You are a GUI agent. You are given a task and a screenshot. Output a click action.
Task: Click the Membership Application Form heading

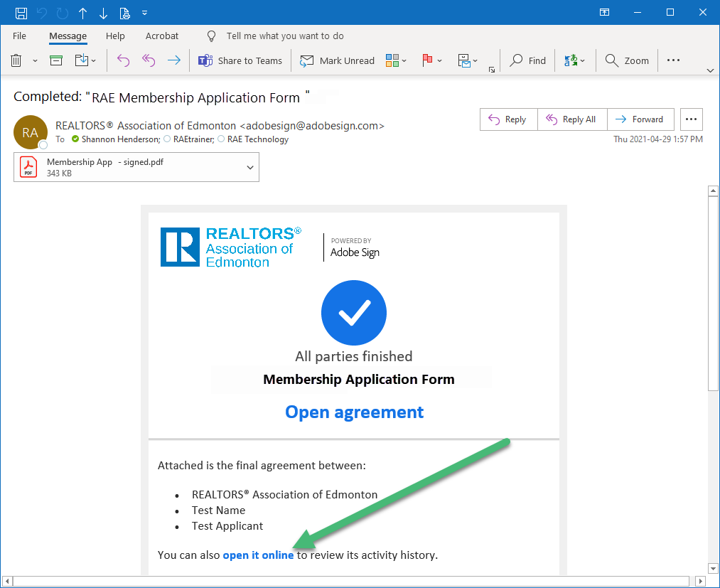pyautogui.click(x=359, y=380)
